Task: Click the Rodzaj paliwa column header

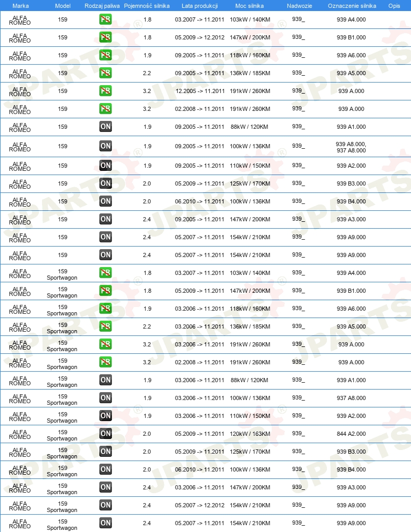Action: (x=102, y=6)
